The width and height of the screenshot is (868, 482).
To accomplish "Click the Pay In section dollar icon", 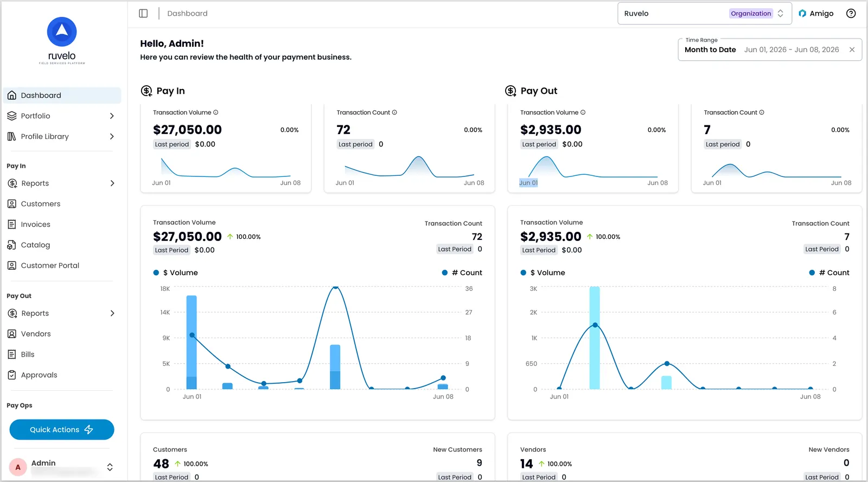I will point(146,91).
